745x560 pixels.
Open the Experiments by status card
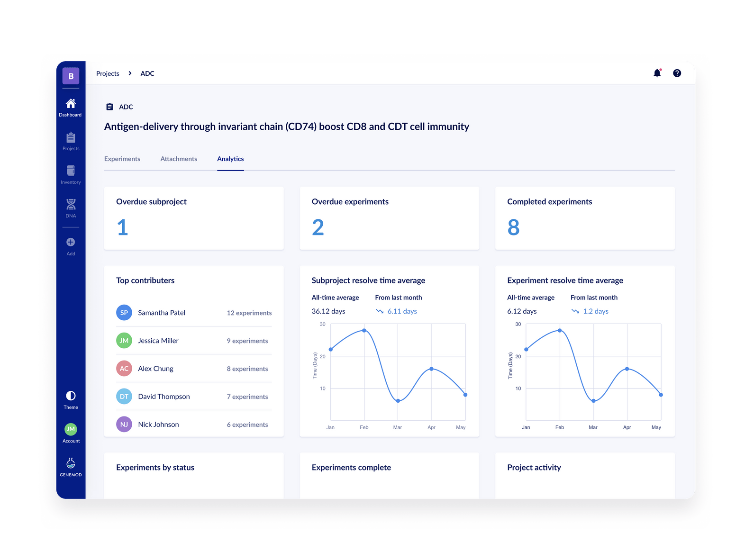click(194, 476)
